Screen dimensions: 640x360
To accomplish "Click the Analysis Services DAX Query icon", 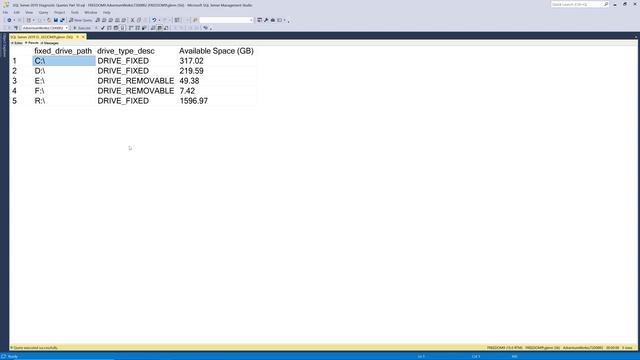I will click(x=123, y=20).
